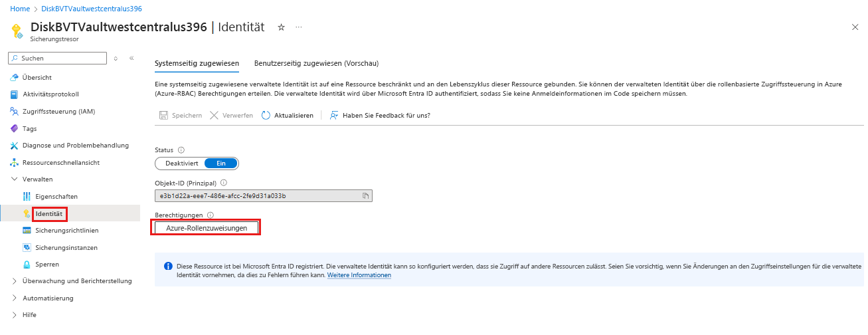
Task: Click the Sicherungstresor vault icon in header
Action: [x=17, y=31]
